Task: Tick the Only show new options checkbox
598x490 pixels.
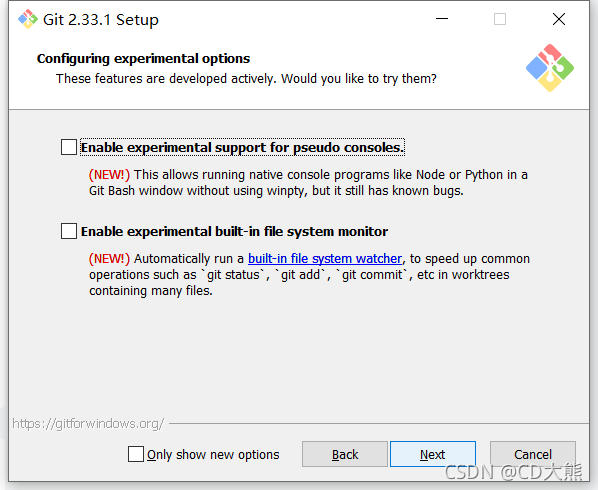Action: tap(136, 454)
